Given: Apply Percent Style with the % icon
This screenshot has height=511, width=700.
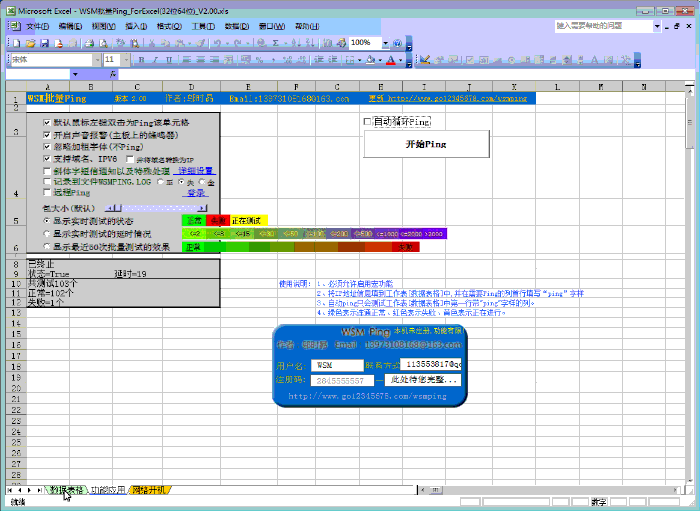Looking at the screenshot, I should click(259, 60).
